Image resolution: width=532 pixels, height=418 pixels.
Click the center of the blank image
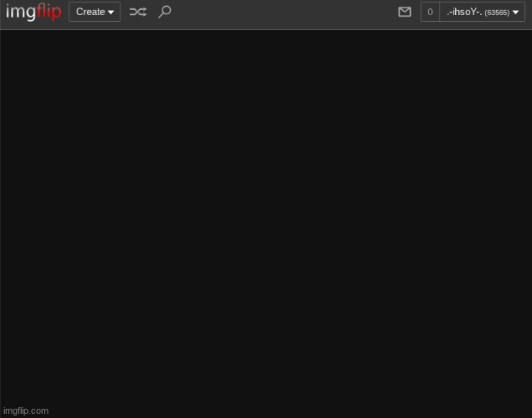(x=266, y=224)
